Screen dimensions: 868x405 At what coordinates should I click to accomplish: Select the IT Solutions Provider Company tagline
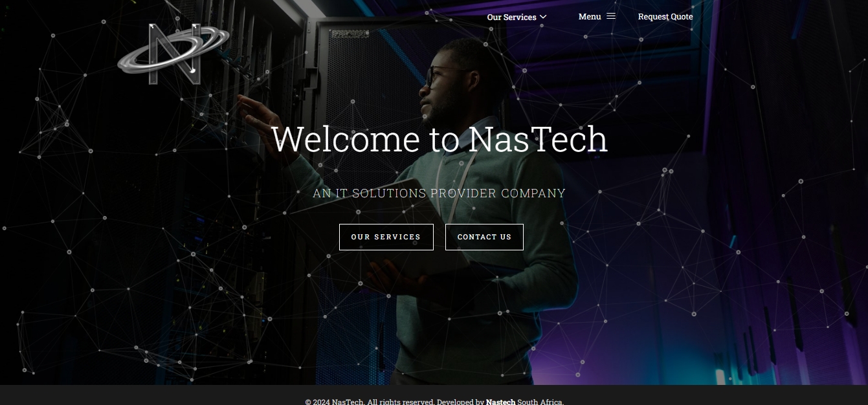coord(439,193)
